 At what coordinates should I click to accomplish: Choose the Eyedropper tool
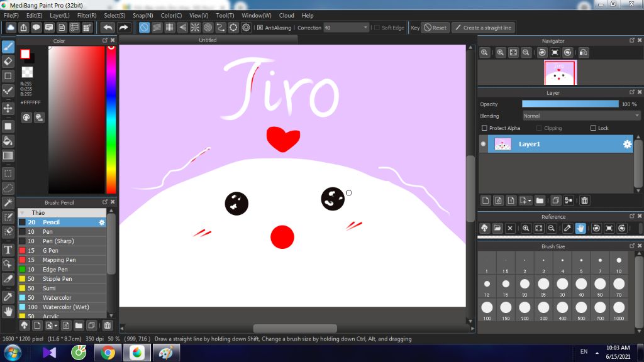point(8,296)
